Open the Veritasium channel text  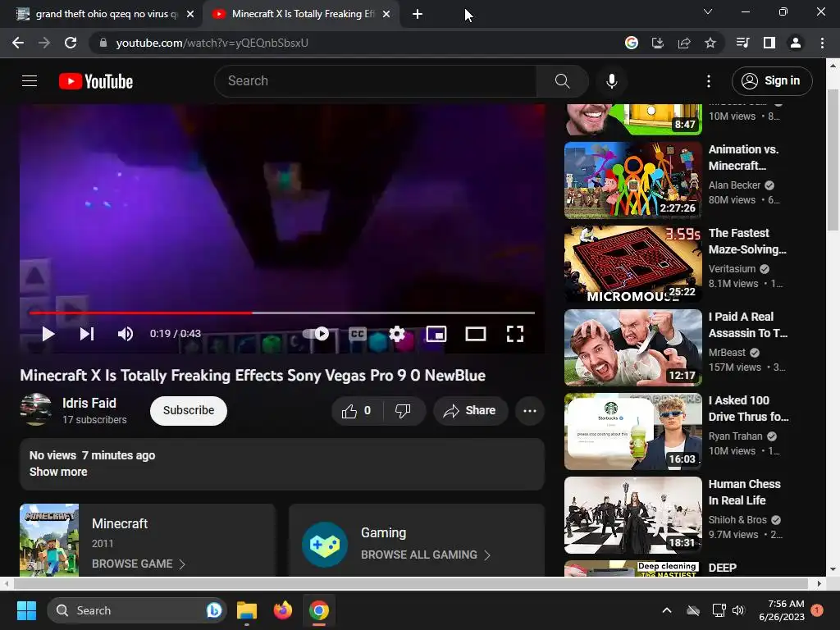coord(732,268)
